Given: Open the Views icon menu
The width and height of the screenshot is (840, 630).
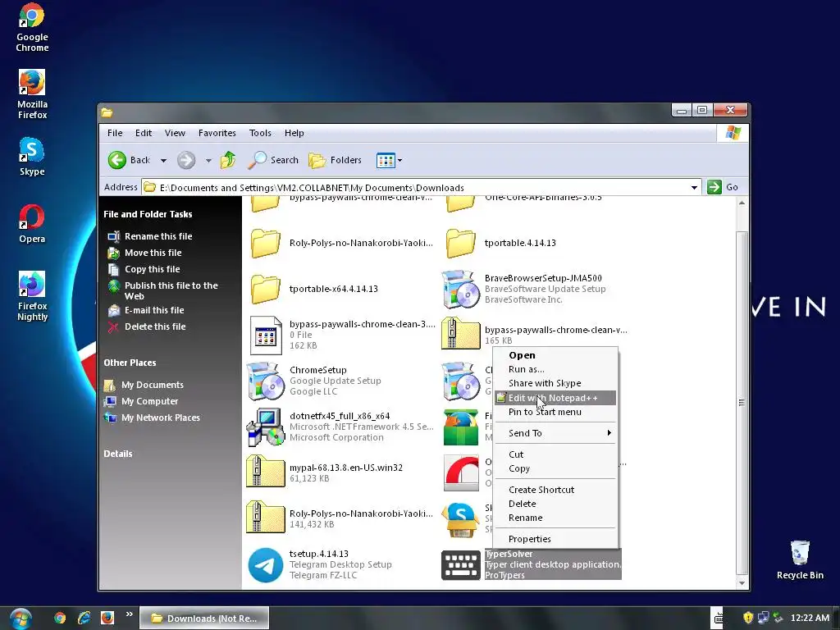Looking at the screenshot, I should coord(389,160).
